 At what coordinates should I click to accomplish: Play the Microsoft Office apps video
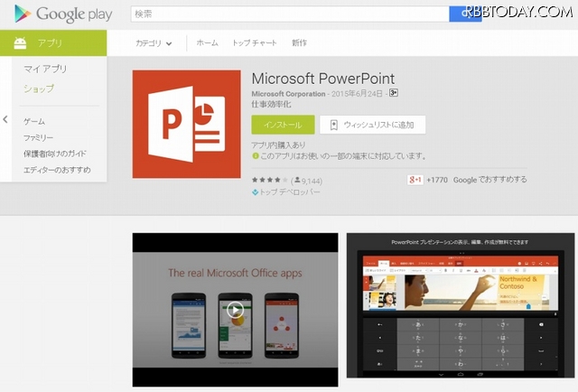[x=235, y=310]
